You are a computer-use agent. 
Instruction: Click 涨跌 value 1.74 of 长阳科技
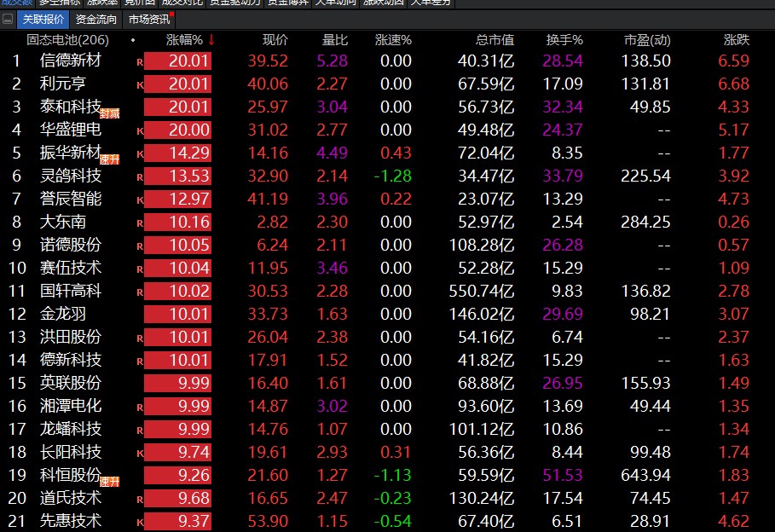coord(733,452)
